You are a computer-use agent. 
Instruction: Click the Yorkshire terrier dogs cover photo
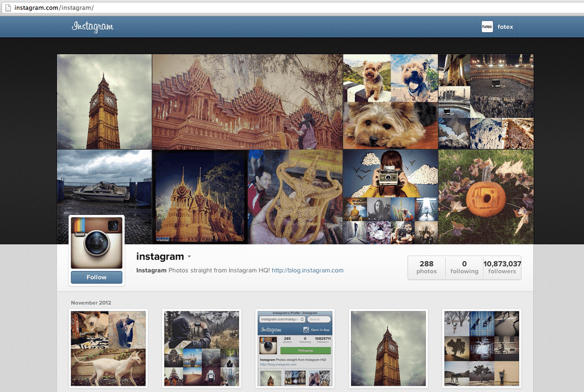[390, 102]
